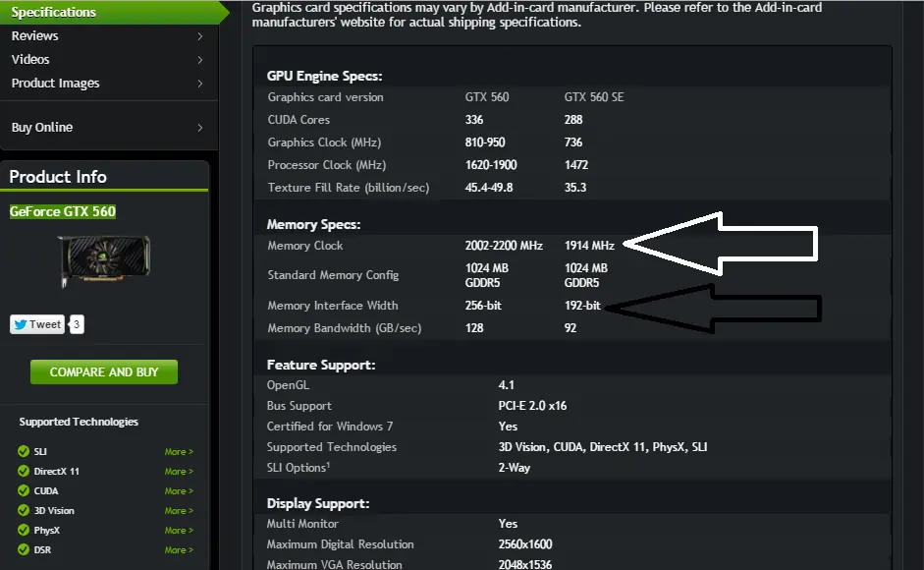Viewport: 924px width, 570px height.
Task: Expand the Videos chevron arrow
Action: click(x=200, y=60)
